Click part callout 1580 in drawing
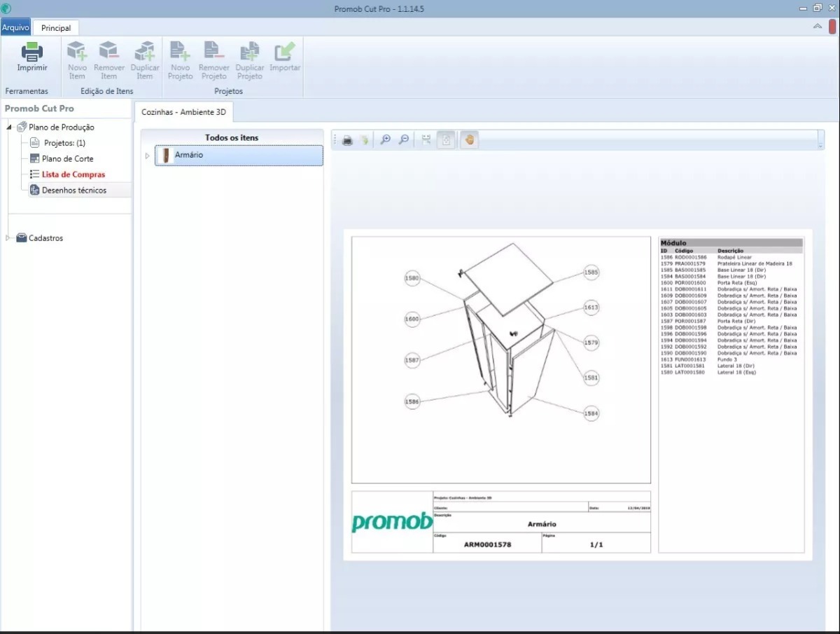 coord(412,278)
